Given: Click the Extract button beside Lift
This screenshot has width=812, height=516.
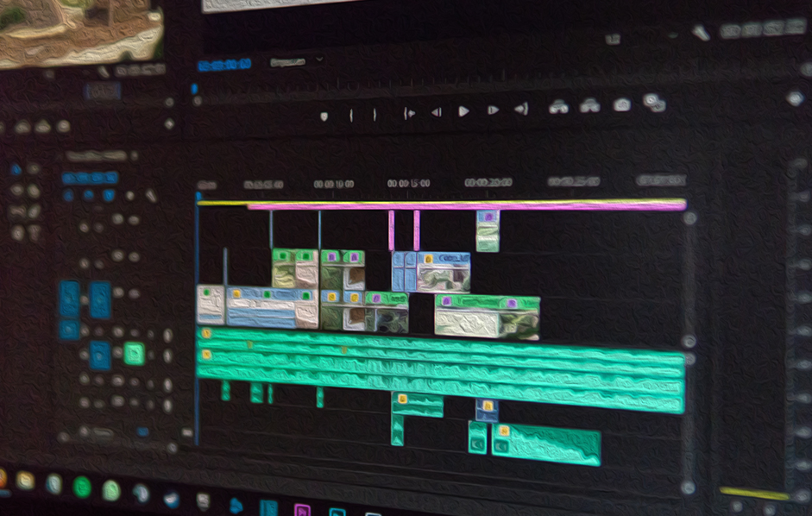Looking at the screenshot, I should point(590,106).
